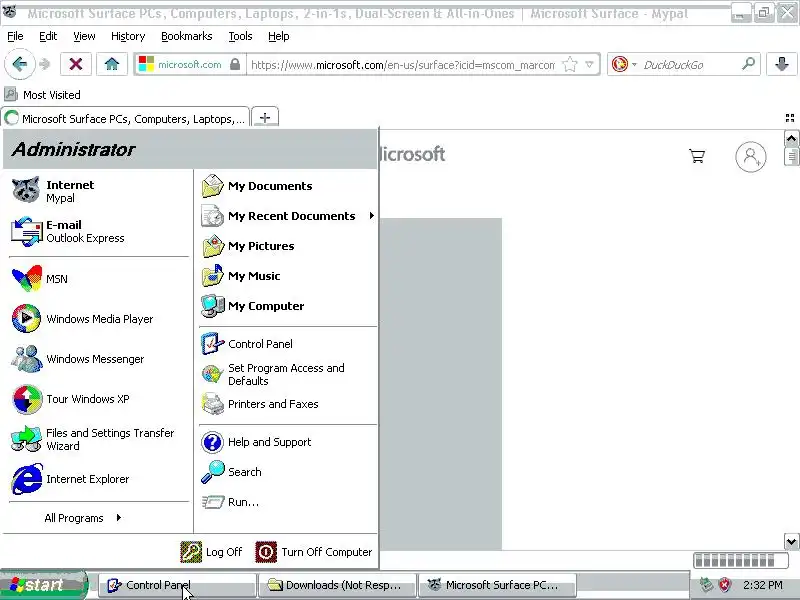
Task: Stop page loading with the red X
Action: pyautogui.click(x=76, y=64)
